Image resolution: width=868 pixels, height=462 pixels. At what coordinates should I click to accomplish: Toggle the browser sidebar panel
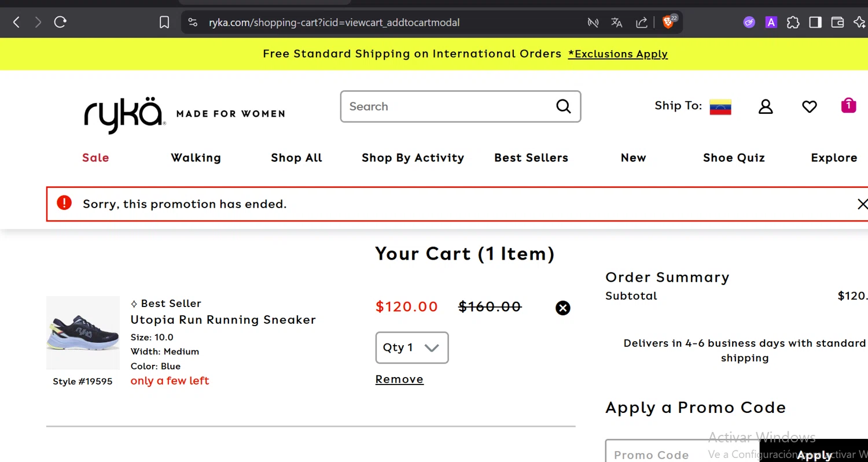pyautogui.click(x=815, y=23)
